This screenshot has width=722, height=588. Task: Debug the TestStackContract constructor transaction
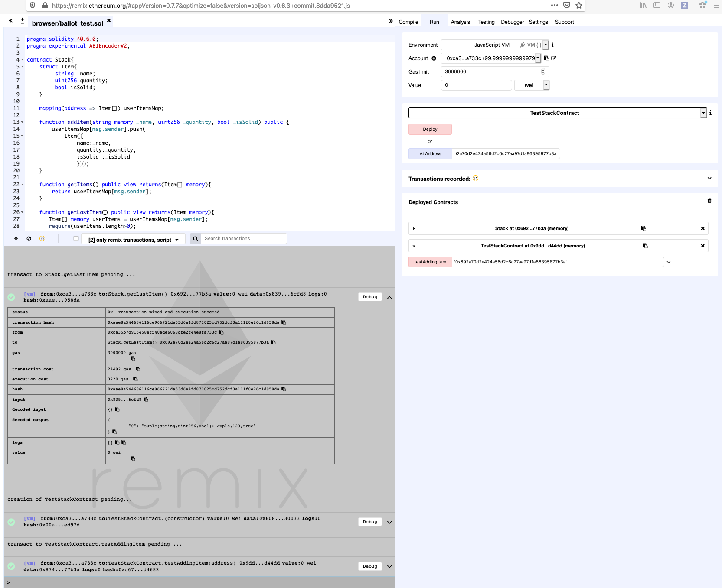tap(370, 522)
